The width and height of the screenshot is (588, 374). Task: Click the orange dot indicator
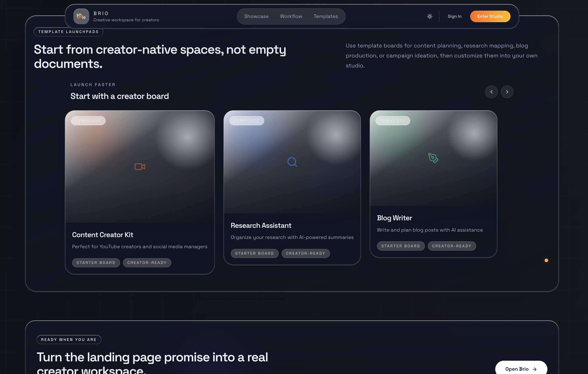[x=546, y=260]
